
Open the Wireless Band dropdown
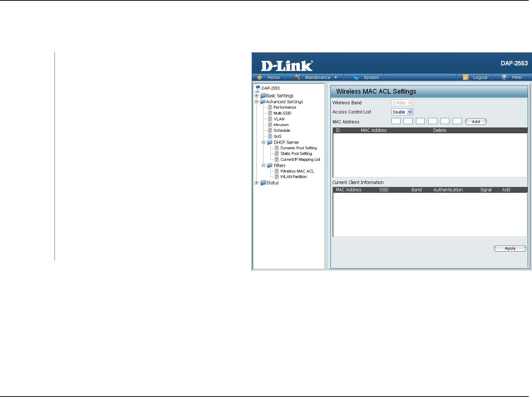402,103
